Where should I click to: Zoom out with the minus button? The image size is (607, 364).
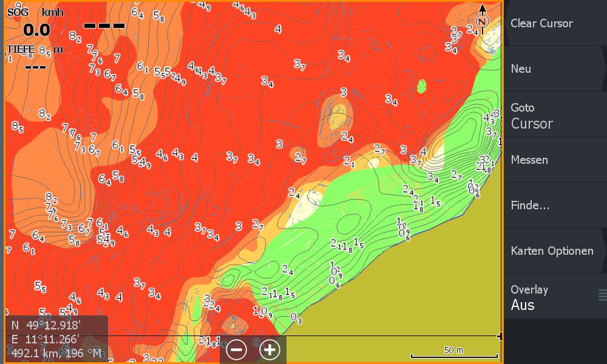tap(237, 349)
